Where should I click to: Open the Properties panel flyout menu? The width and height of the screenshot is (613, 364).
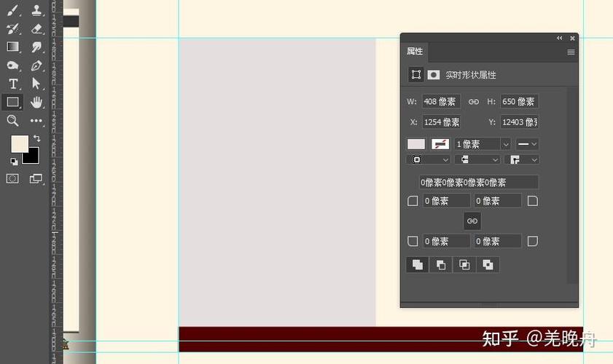tap(571, 52)
